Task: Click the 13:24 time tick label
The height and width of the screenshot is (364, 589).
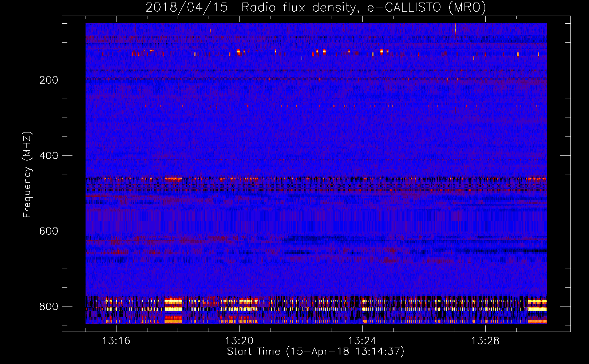Action: coord(362,341)
